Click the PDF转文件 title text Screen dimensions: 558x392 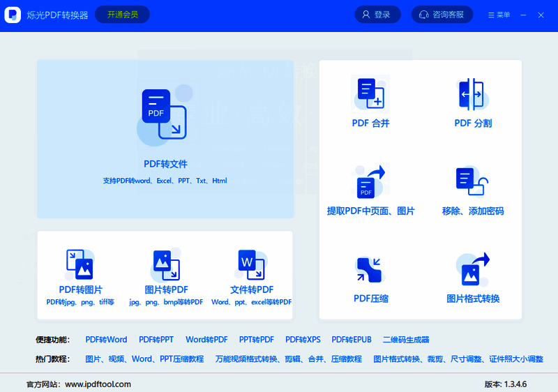pos(165,164)
